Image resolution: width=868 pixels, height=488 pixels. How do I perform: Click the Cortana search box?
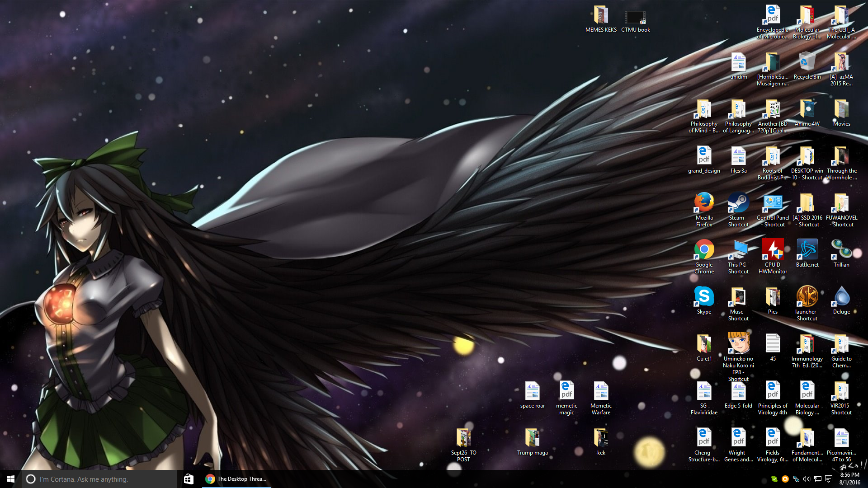[x=99, y=479]
